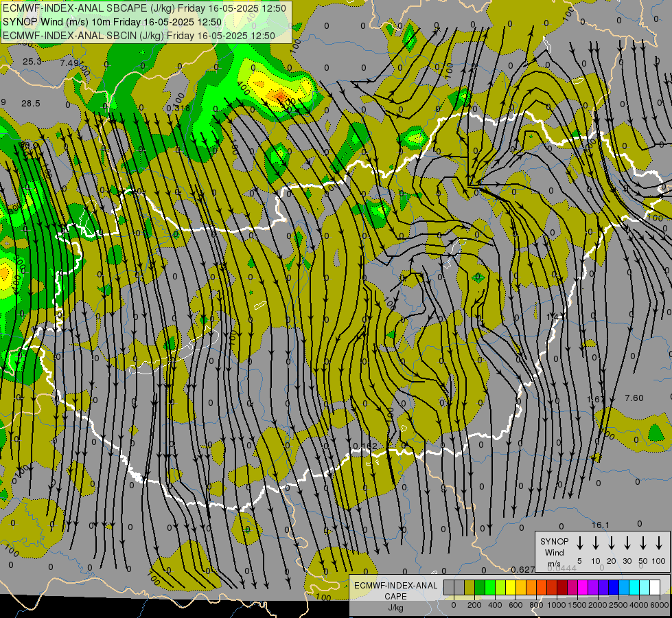Click the SYNOP legend arrow above 20
The image size is (672, 618).
[612, 543]
